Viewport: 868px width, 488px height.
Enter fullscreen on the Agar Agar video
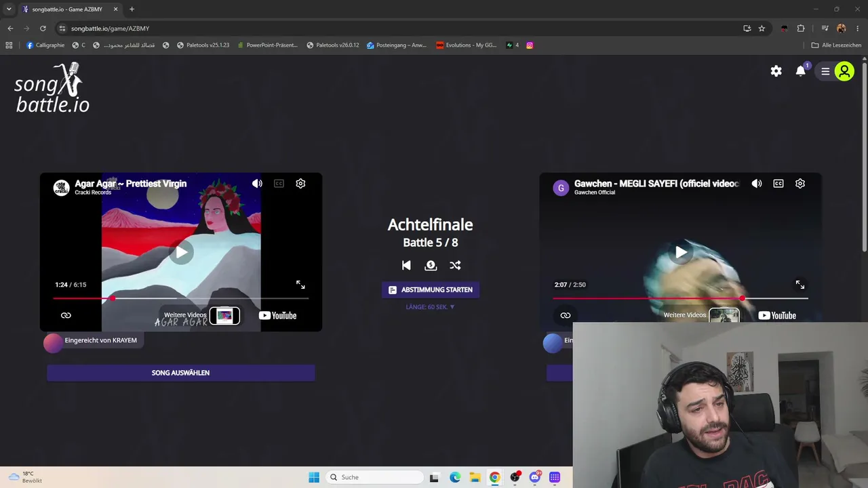coord(300,285)
